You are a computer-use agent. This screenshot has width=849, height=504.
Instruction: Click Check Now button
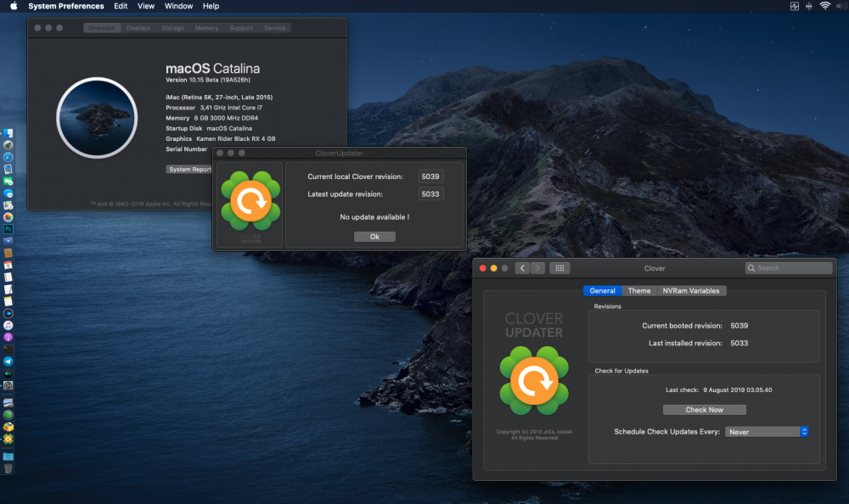point(705,410)
